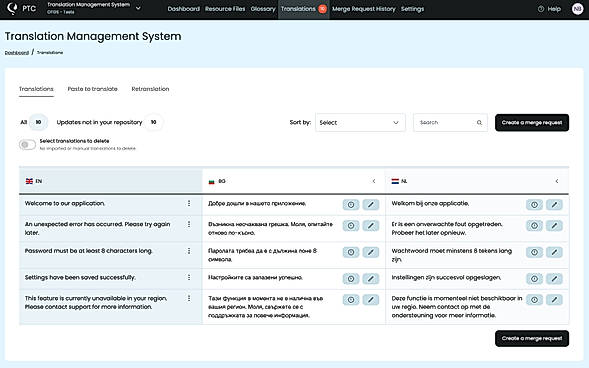Switch to the 'Paste to translate' tab
The height and width of the screenshot is (368, 589).
coord(92,89)
